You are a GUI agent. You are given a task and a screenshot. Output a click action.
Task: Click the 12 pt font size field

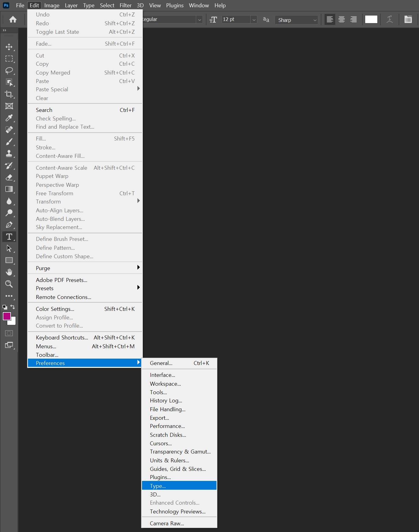(236, 19)
